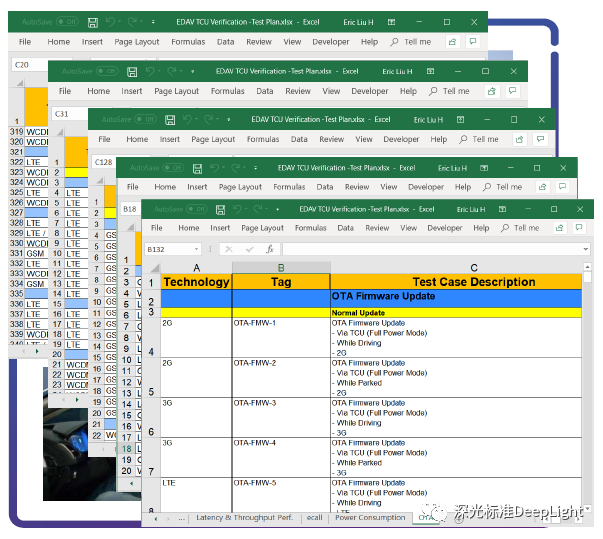Image resolution: width=603 pixels, height=539 pixels.
Task: Click Tell me search in front window
Action: [x=520, y=228]
